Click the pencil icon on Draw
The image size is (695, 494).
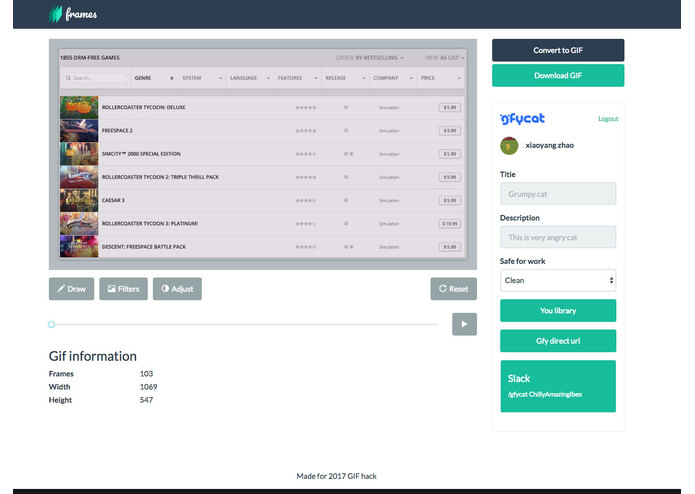(61, 288)
